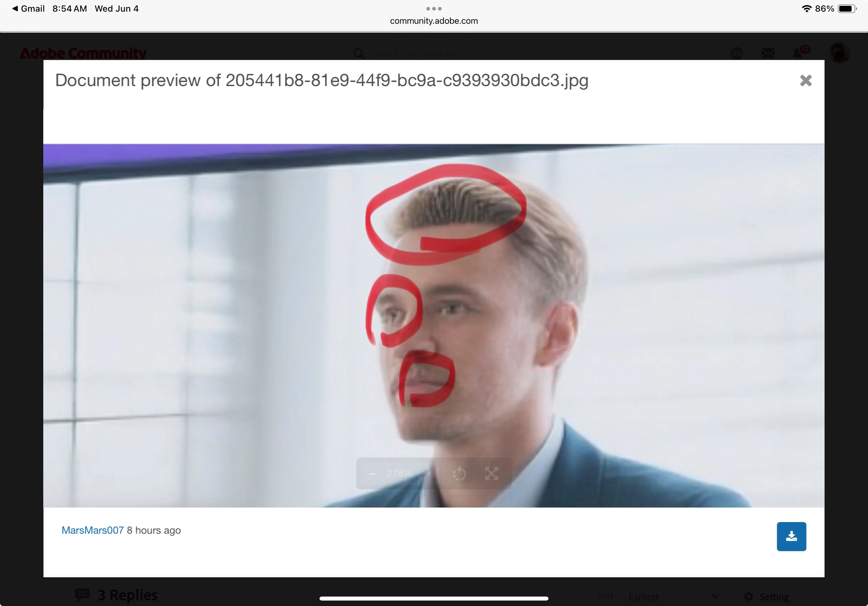Open the Safari three-dots multitasking menu

(434, 8)
